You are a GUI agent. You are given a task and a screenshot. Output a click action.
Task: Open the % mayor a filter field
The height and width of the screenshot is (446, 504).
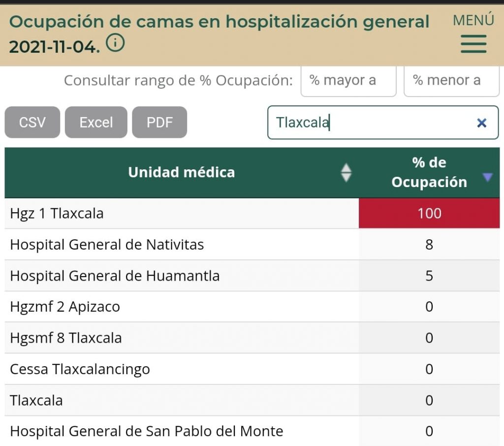tap(348, 81)
